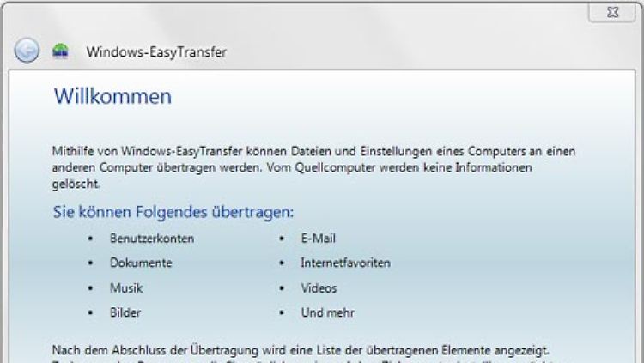Image resolution: width=644 pixels, height=363 pixels.
Task: Click the Windows-EasyTransfer app icon
Action: click(x=60, y=51)
